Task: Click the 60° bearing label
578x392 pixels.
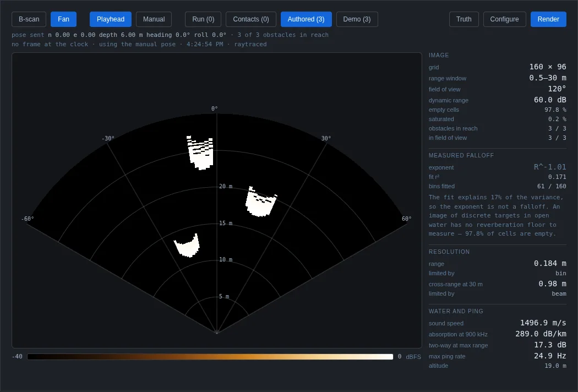Action: pos(407,219)
